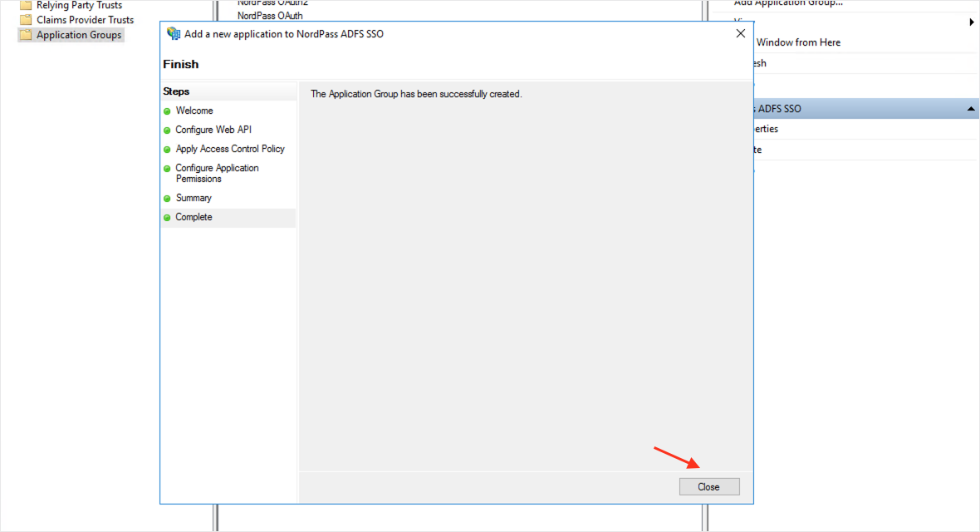
Task: Expand the View submenu arrow in Actions pane
Action: pyautogui.click(x=971, y=22)
